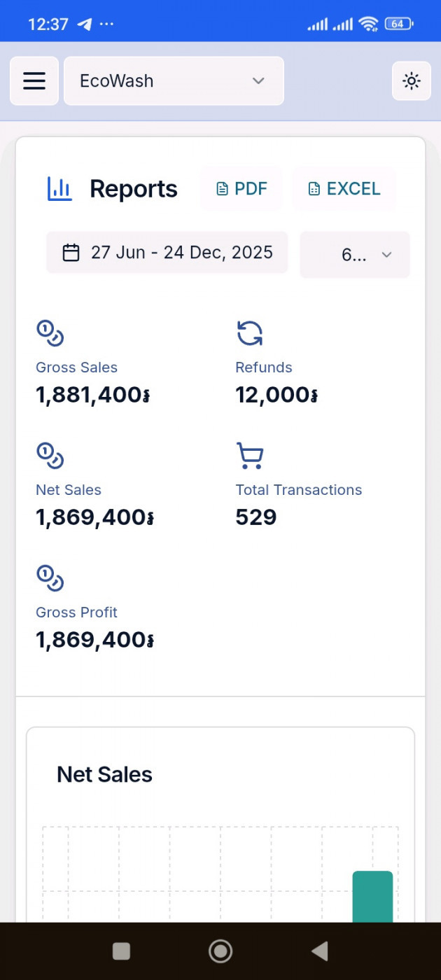Export report as PDF
This screenshot has height=980, width=441.
coord(241,189)
